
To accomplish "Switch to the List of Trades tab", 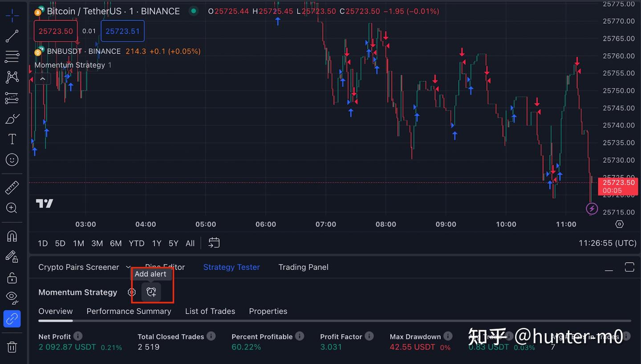I will tap(210, 311).
